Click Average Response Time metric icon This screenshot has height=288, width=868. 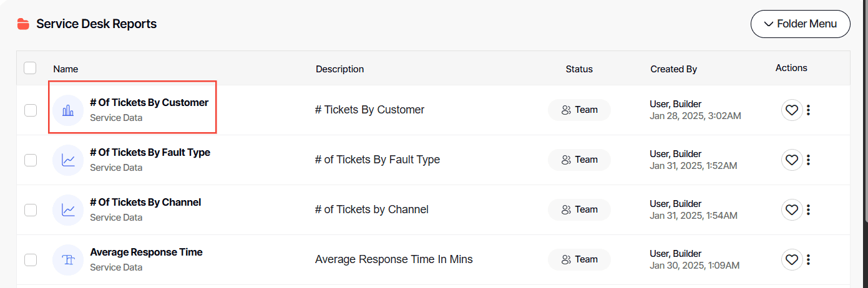click(68, 260)
